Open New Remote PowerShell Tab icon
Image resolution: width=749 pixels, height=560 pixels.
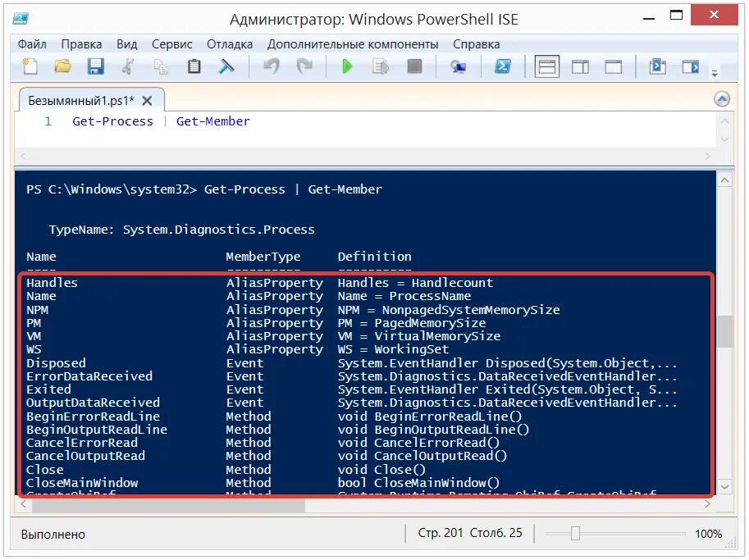pos(458,66)
